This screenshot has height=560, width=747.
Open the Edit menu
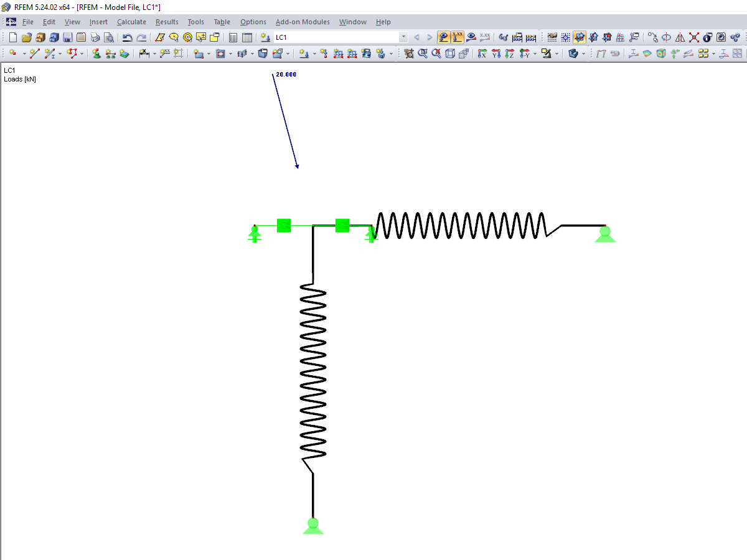tap(49, 22)
